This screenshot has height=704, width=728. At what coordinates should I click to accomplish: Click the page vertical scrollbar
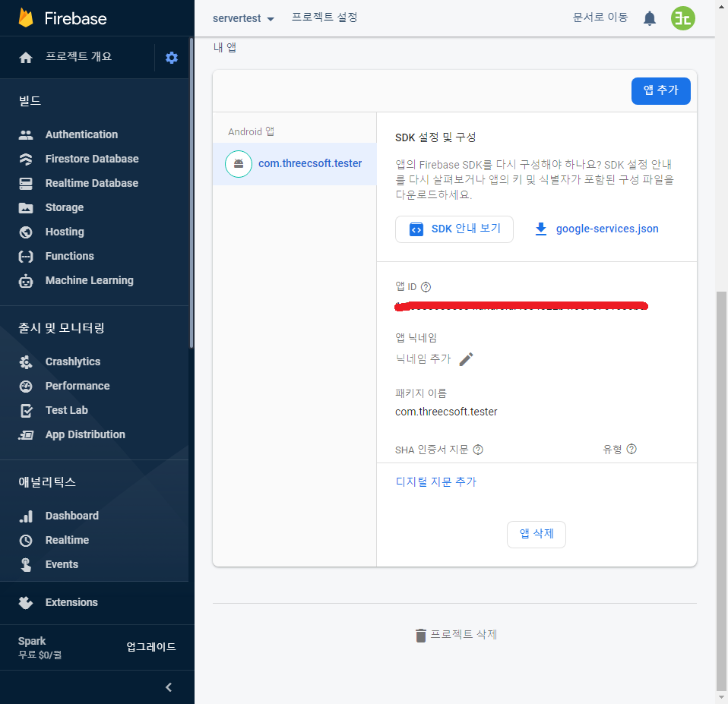point(721,491)
